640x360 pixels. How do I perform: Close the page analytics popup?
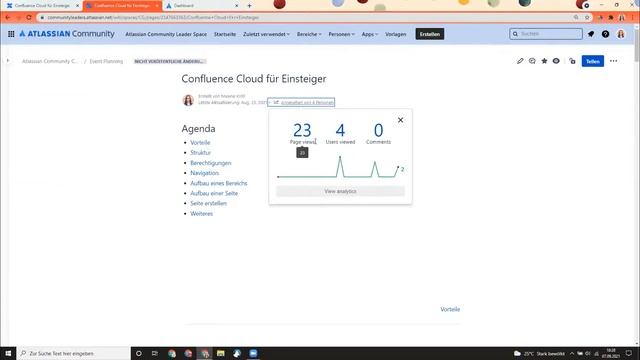click(x=400, y=120)
